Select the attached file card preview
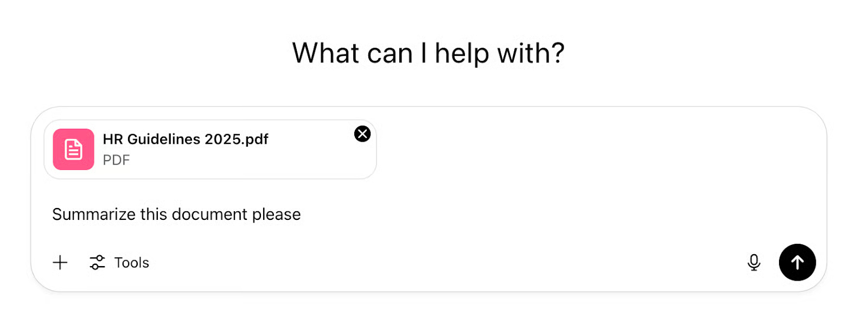 (x=210, y=149)
